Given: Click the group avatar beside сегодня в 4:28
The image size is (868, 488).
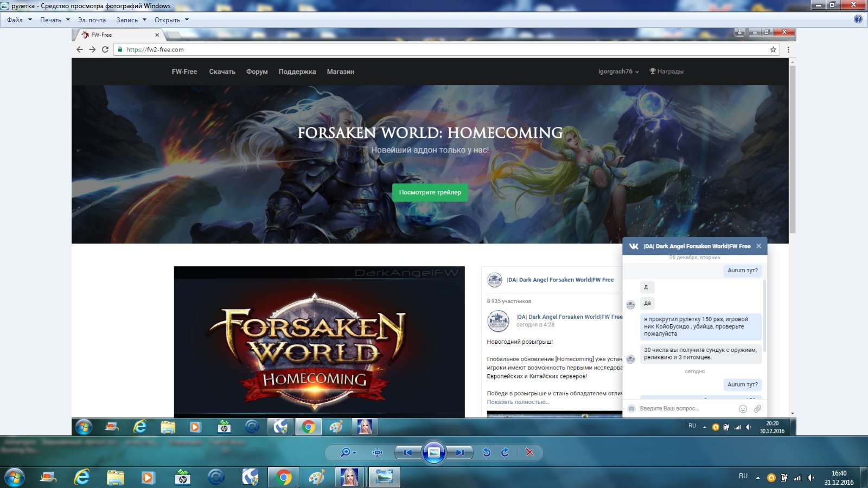Looking at the screenshot, I should [x=498, y=321].
